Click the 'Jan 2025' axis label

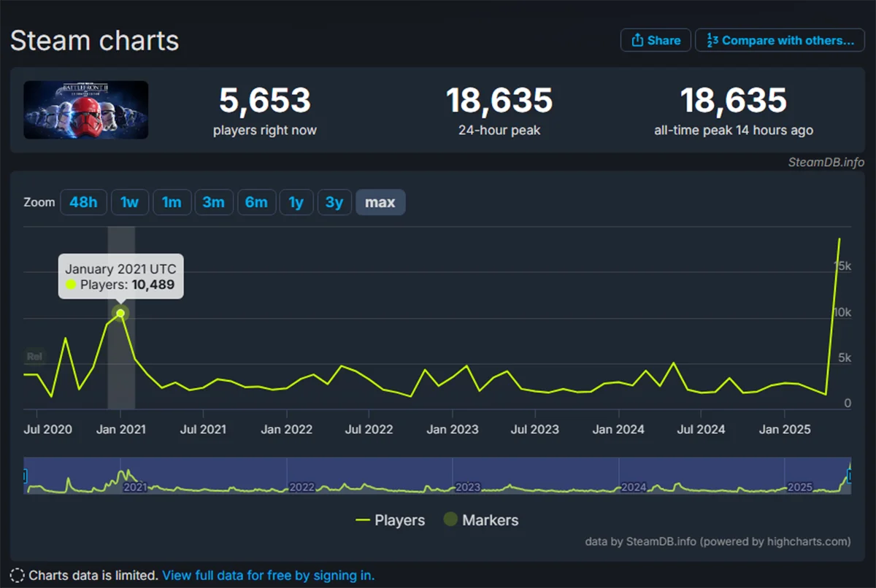pos(785,429)
